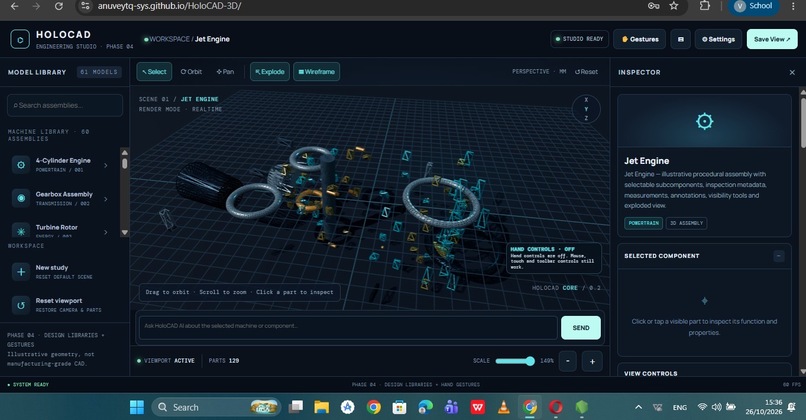Bookmark this page with star icon
The image size is (806, 420).
tap(673, 6)
